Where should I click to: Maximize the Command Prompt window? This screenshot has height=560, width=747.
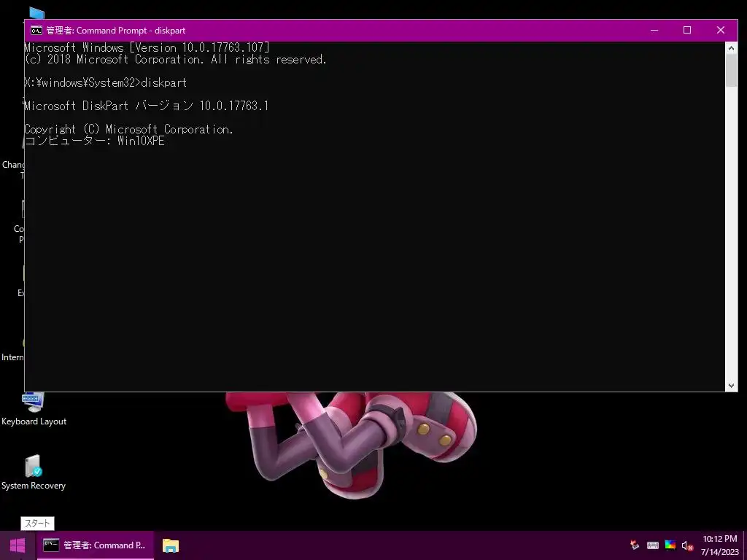click(x=687, y=30)
